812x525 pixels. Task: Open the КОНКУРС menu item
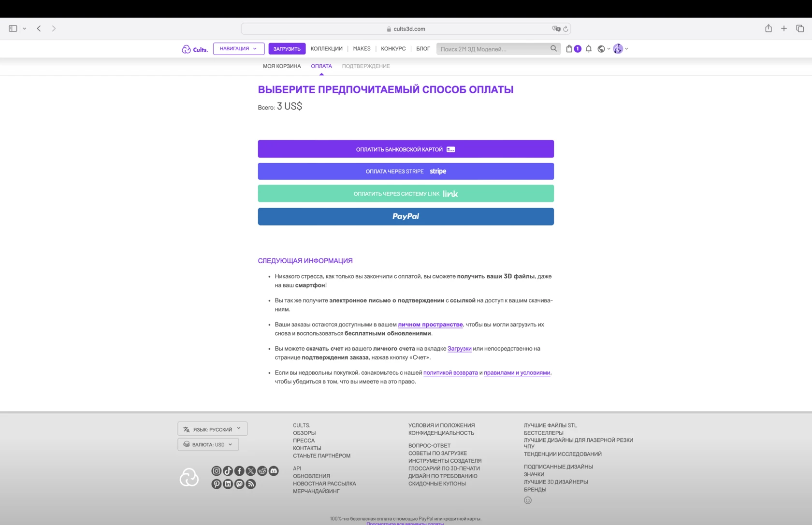[x=393, y=49]
